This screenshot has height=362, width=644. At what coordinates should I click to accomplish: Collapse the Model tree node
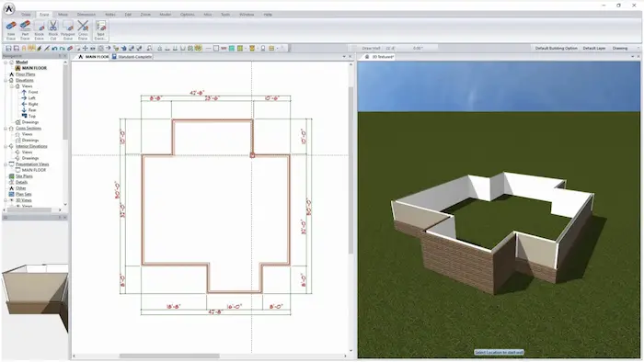6,62
